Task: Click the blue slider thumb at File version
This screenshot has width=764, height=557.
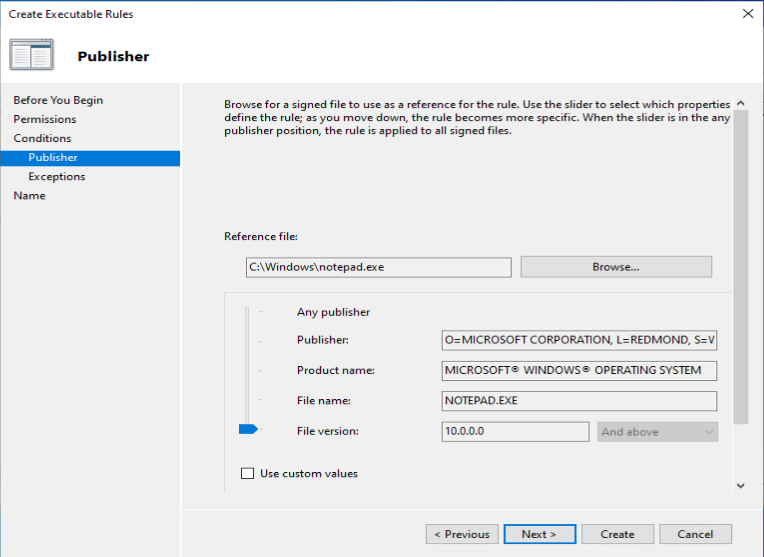Action: pos(248,429)
